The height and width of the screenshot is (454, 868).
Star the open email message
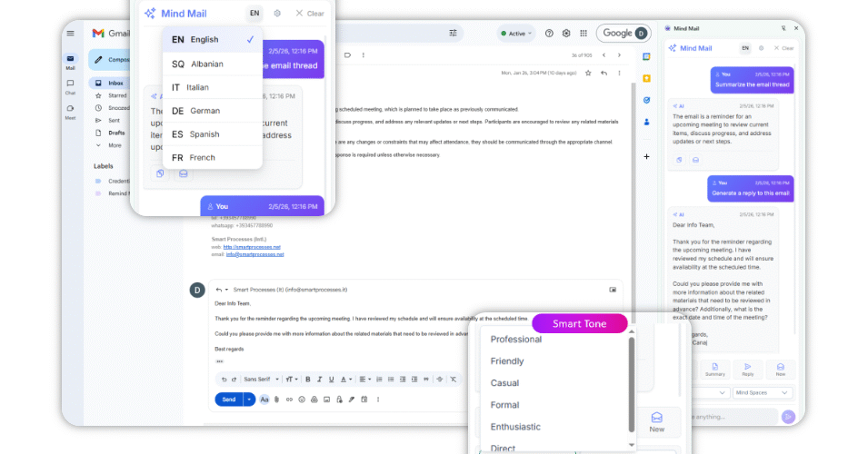coord(588,73)
